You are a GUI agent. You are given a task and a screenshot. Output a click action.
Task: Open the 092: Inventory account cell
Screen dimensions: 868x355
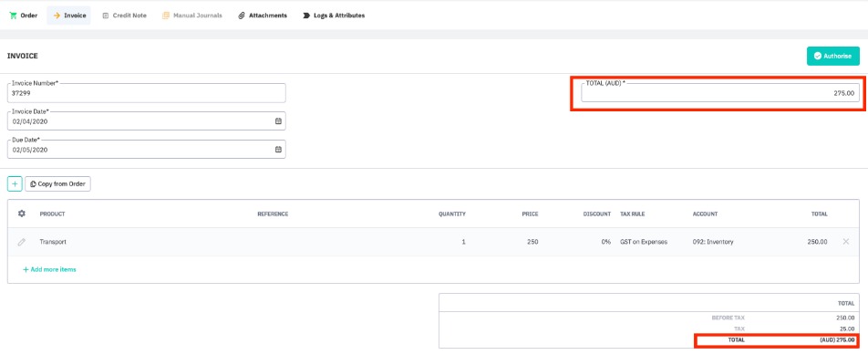pos(713,242)
